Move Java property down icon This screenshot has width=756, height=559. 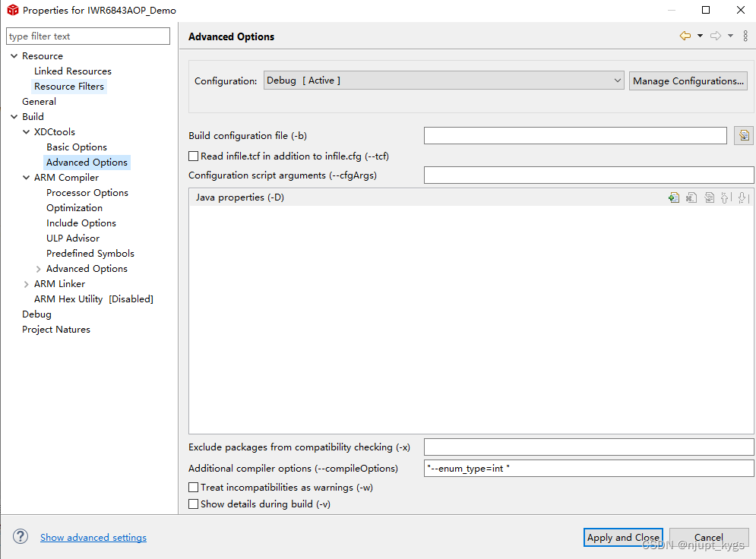[743, 197]
